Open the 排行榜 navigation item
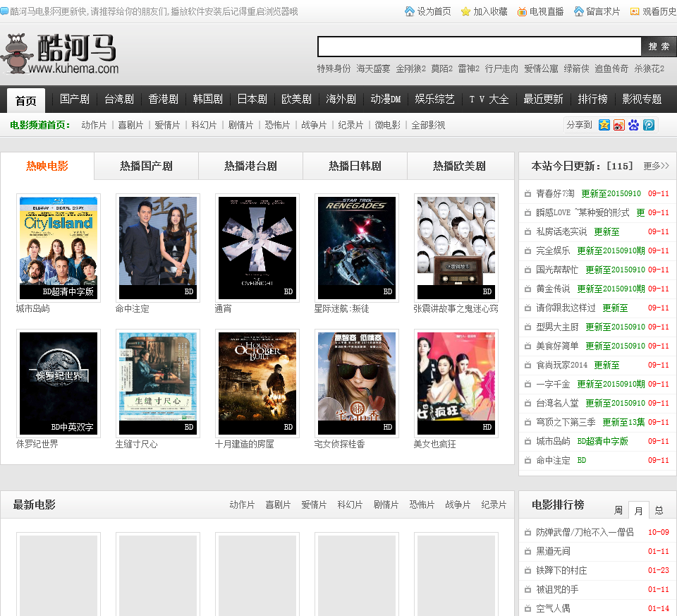The height and width of the screenshot is (616, 677). pyautogui.click(x=593, y=99)
